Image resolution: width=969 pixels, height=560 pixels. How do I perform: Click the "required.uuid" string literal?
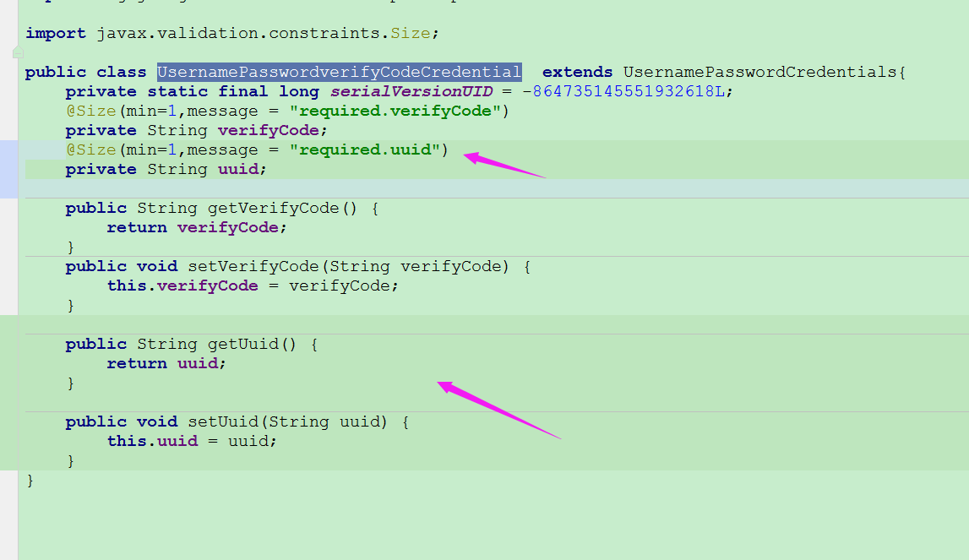365,150
